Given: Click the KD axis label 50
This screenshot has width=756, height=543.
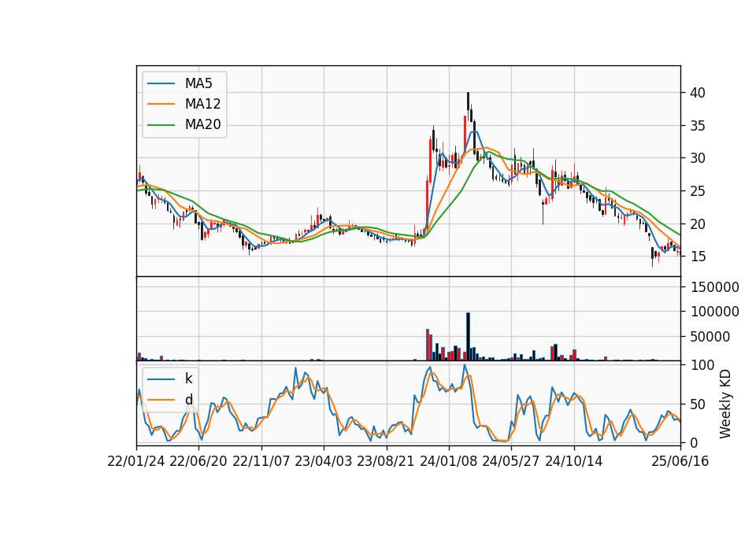Looking at the screenshot, I should coord(698,404).
